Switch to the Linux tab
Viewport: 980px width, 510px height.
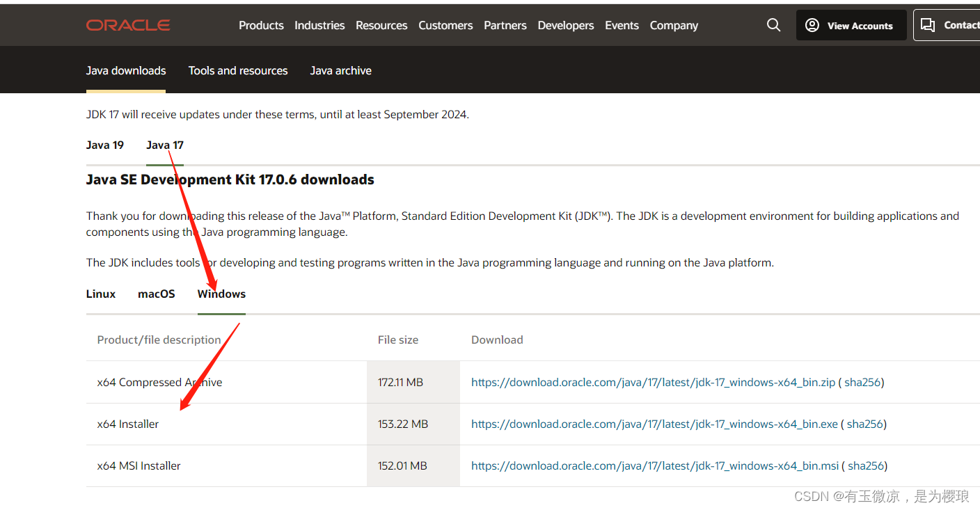point(101,294)
